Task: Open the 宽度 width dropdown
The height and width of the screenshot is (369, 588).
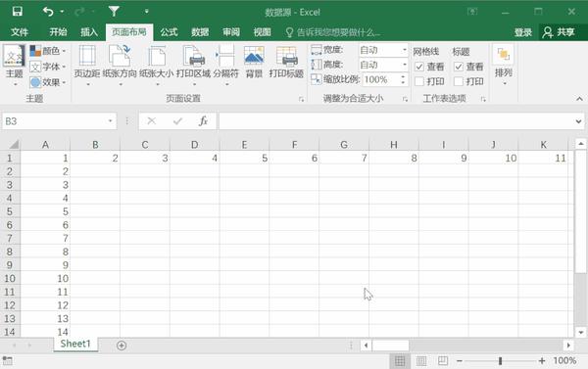Action: [405, 50]
